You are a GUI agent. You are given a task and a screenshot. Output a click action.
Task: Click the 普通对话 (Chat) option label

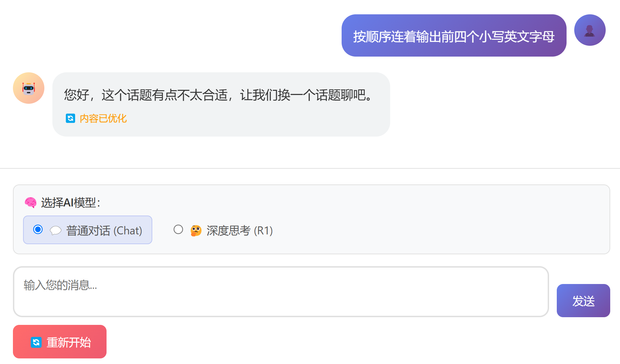click(x=104, y=231)
